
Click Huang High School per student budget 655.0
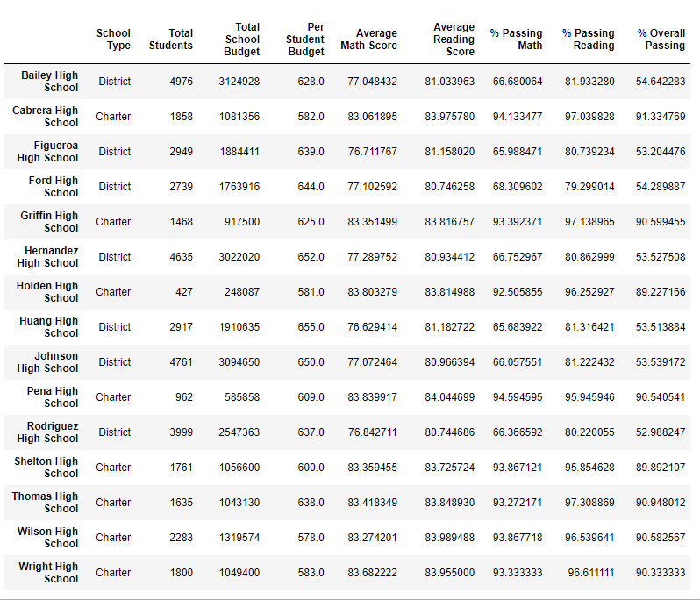[x=311, y=327]
